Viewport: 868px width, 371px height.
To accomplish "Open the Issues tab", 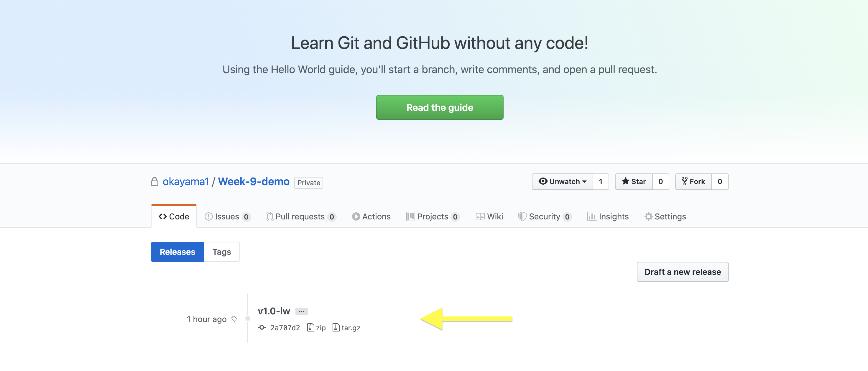I will coord(227,216).
